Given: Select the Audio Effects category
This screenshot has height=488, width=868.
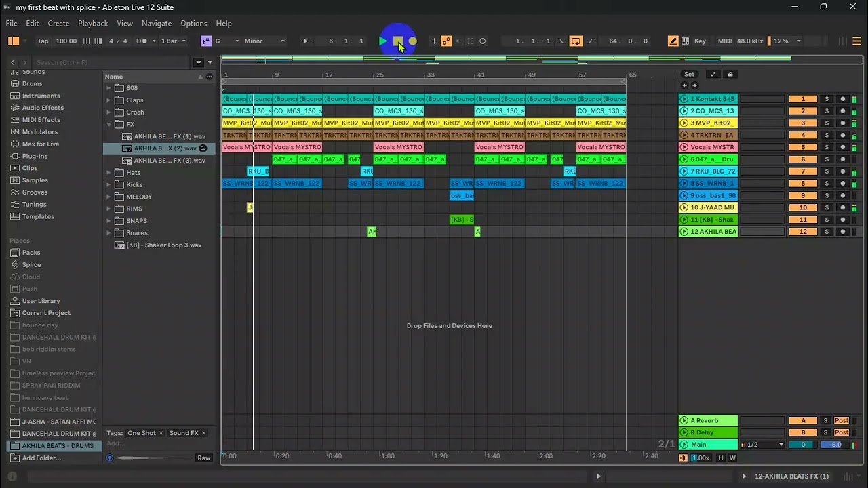Looking at the screenshot, I should coord(43,108).
